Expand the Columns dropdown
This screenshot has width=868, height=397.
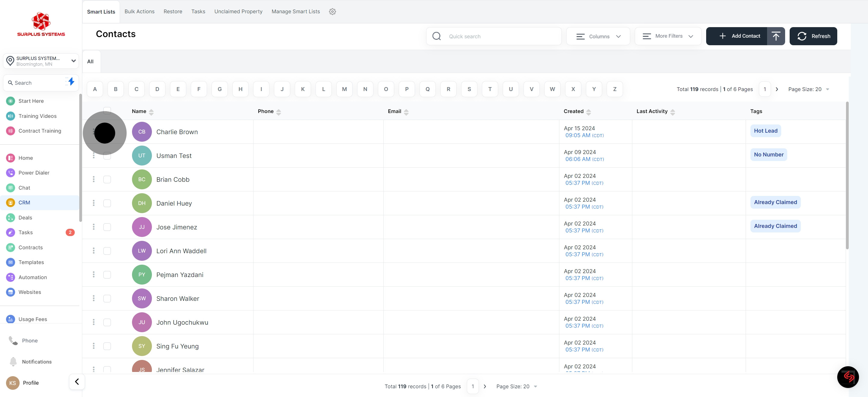pos(598,36)
